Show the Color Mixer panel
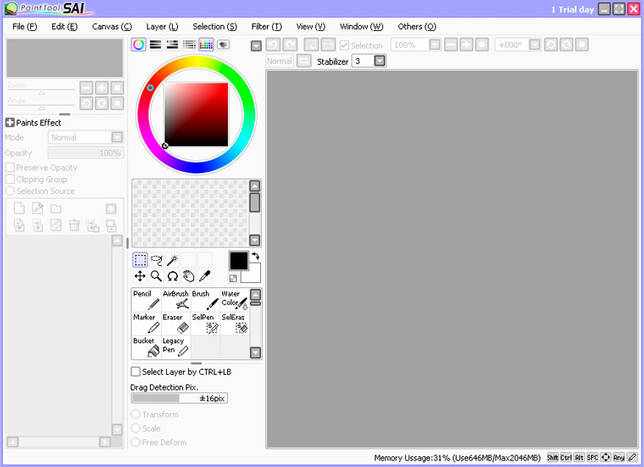 [x=189, y=44]
